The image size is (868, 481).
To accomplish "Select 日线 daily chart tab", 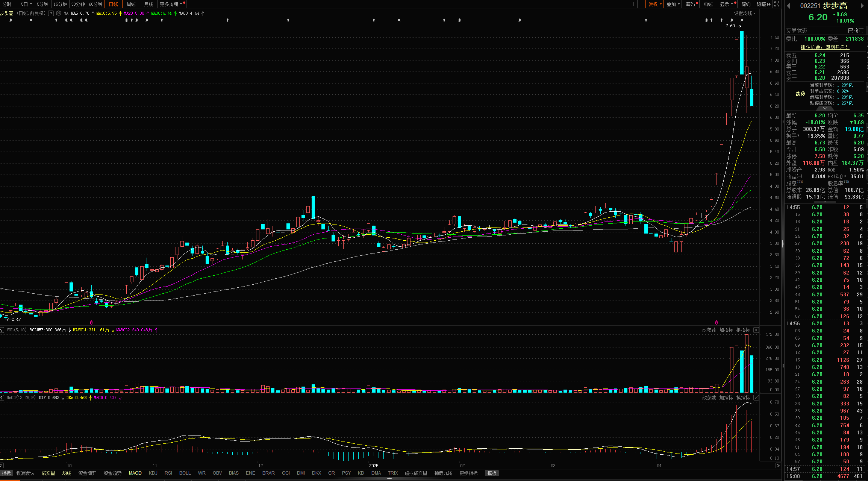I will [113, 4].
